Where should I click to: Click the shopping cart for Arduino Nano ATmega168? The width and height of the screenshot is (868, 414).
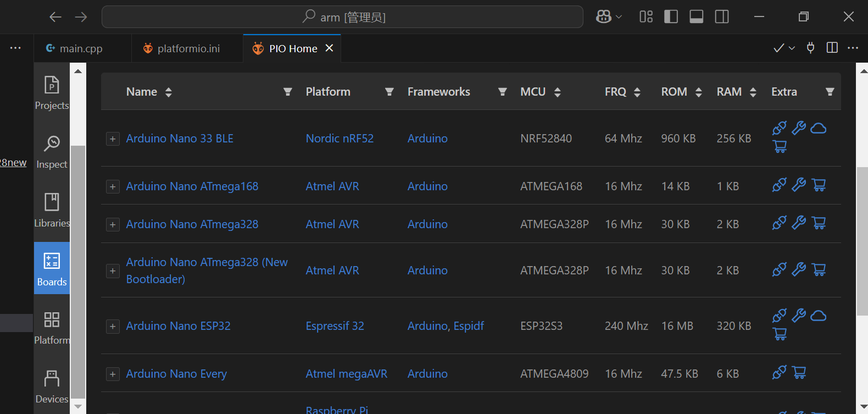tap(819, 185)
